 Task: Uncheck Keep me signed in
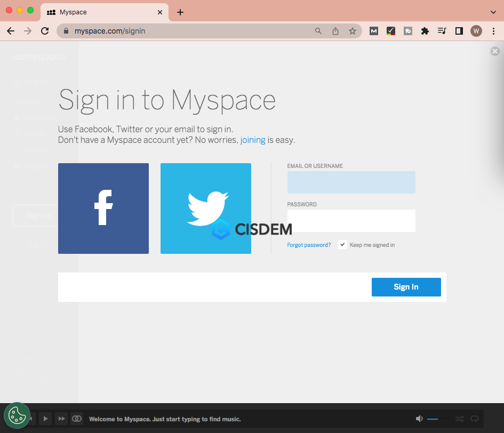click(342, 244)
